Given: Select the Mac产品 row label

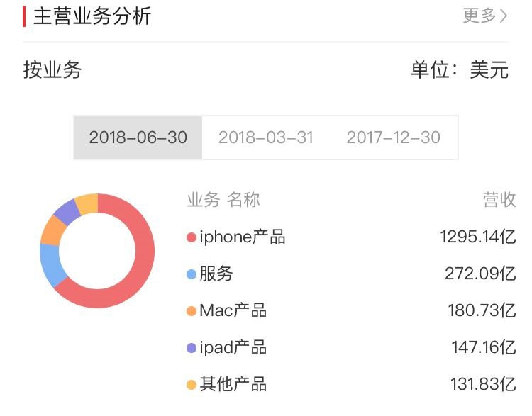Looking at the screenshot, I should pyautogui.click(x=233, y=310).
